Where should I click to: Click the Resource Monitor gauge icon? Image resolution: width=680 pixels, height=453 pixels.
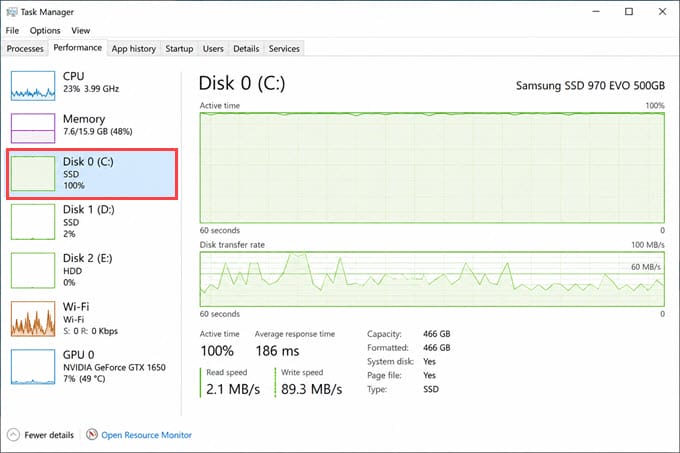92,434
